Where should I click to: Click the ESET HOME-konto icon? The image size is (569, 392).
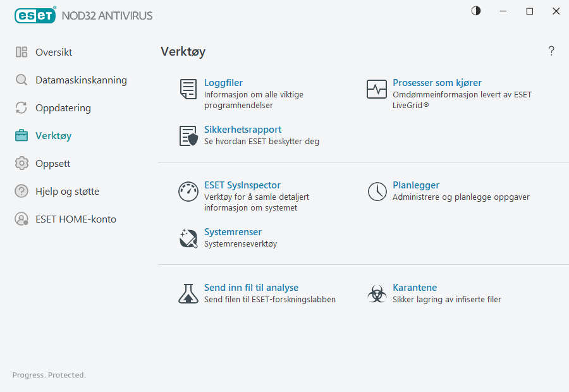pyautogui.click(x=21, y=219)
